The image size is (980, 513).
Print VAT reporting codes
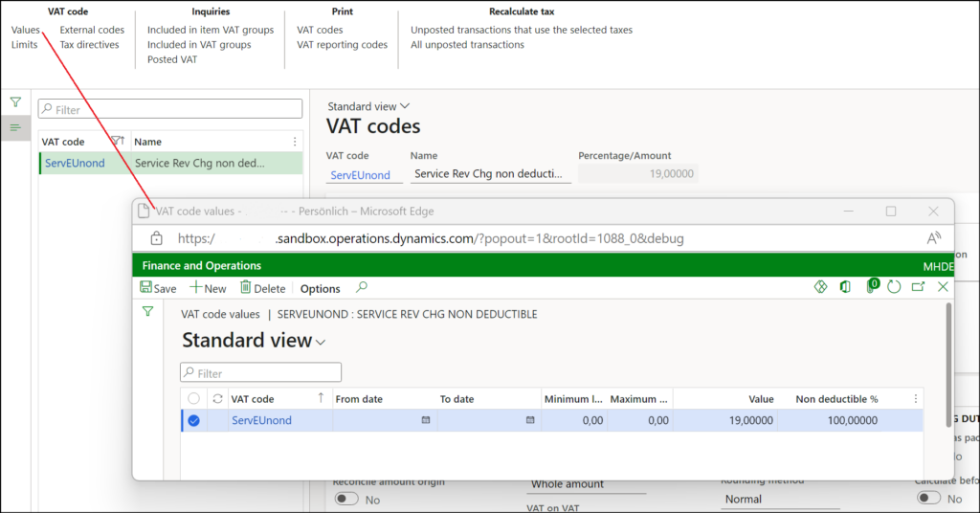coord(342,44)
